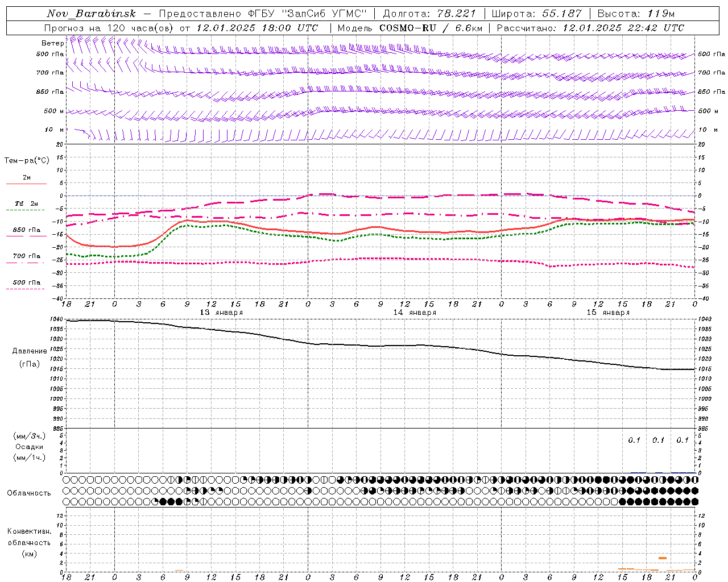728x582 pixels.
Task: Click the (мм/3ч.) precipitation unit label
Action: (x=30, y=436)
